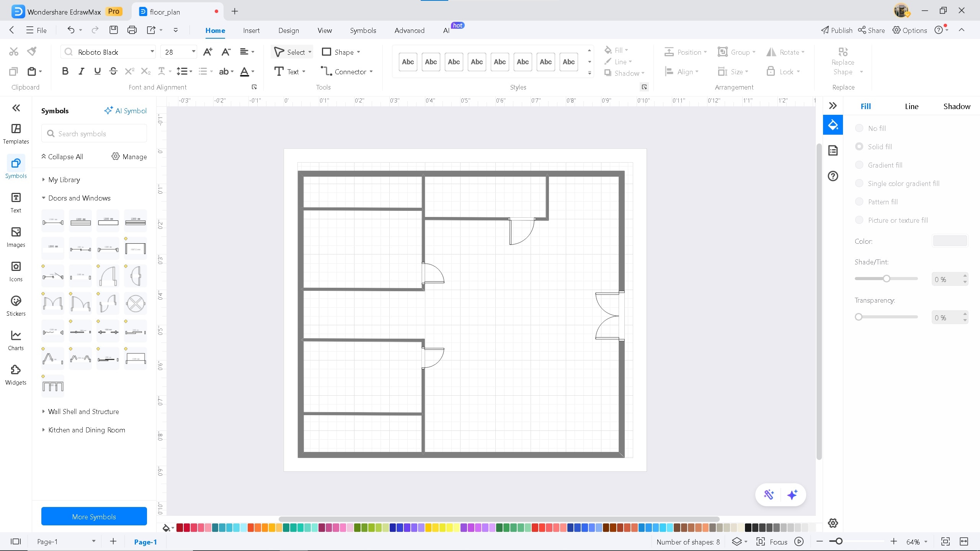
Task: Open the Widgets sidebar panel
Action: (x=16, y=375)
